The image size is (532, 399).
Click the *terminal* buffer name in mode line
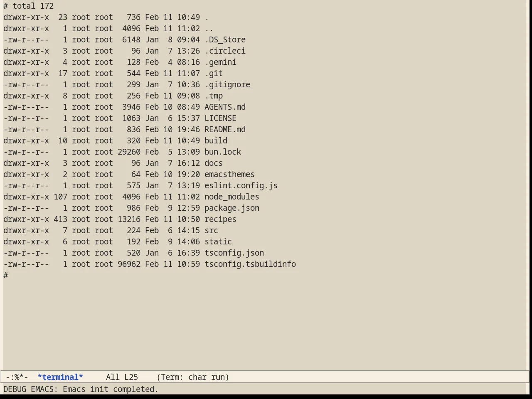(60, 377)
